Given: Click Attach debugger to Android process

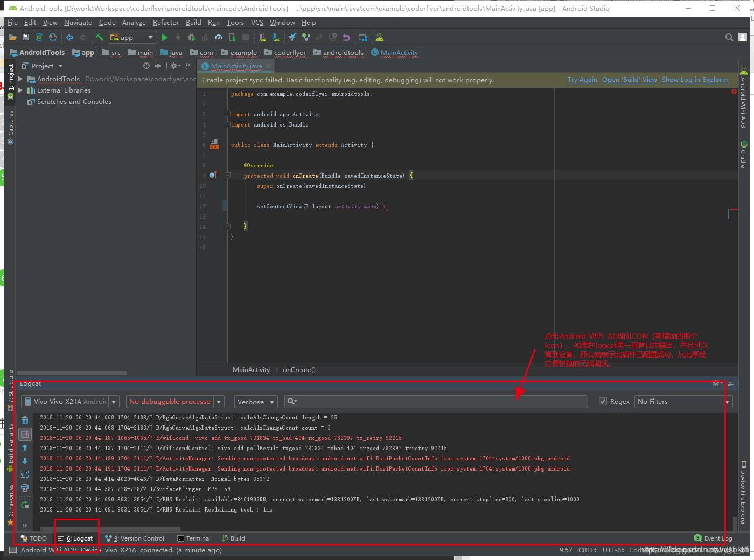Looking at the screenshot, I should (x=232, y=38).
